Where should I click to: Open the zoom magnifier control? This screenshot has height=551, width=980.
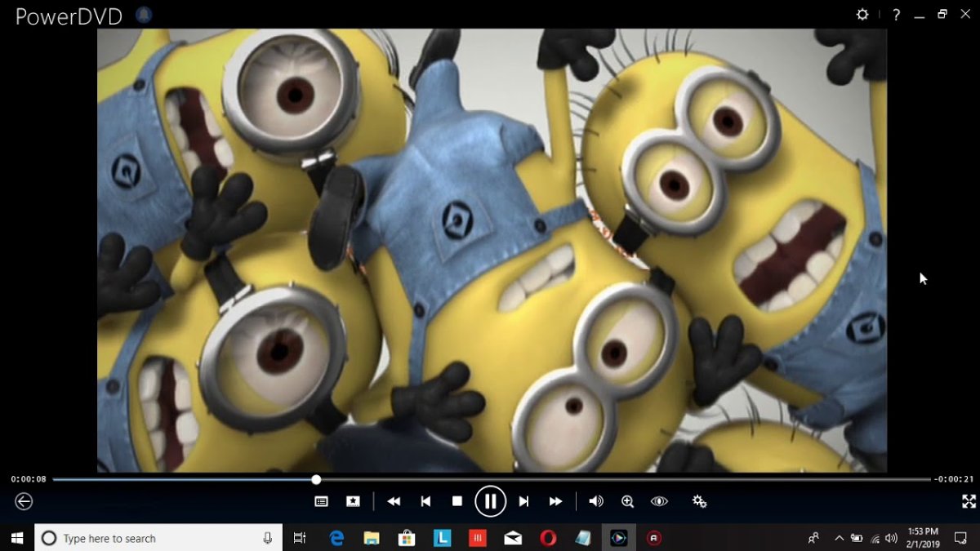coord(627,501)
